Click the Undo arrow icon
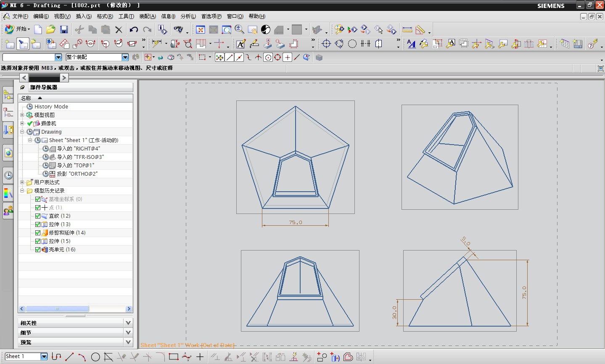 [x=134, y=29]
